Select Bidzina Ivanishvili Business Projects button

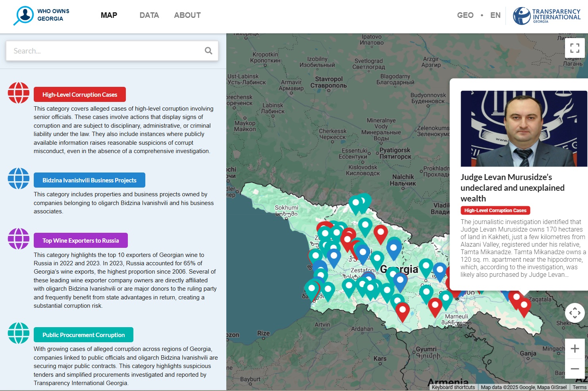[x=89, y=180]
